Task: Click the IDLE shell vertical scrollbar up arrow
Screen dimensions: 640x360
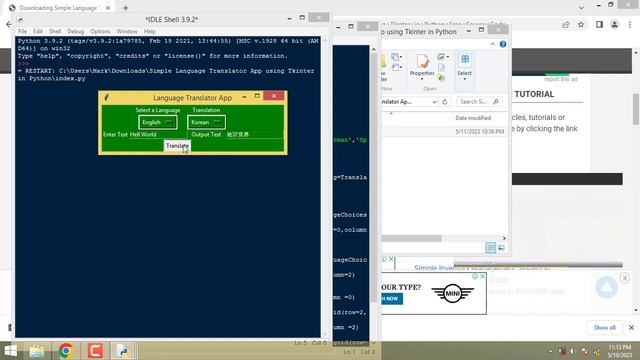Action: (x=324, y=40)
